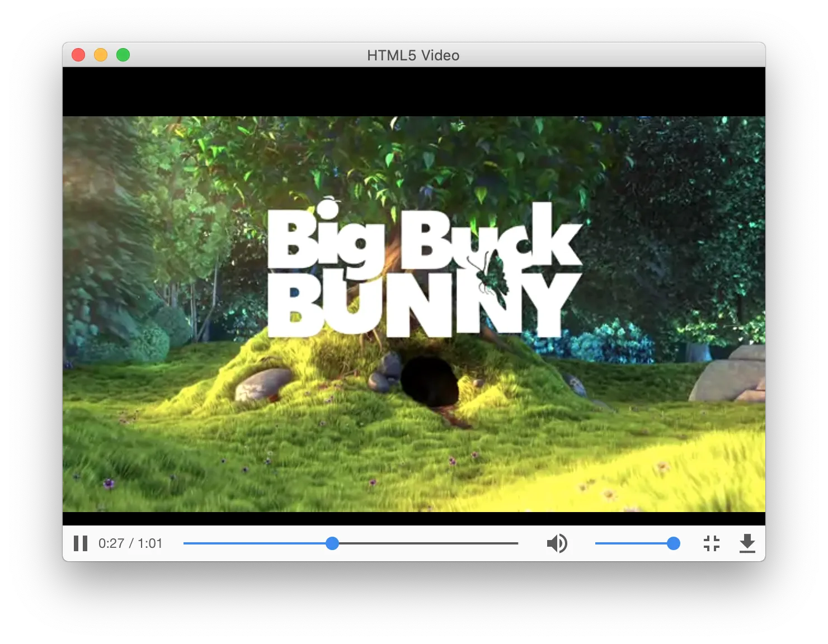Click the HTML5 Video window title
This screenshot has height=644, width=828.
pyautogui.click(x=413, y=55)
